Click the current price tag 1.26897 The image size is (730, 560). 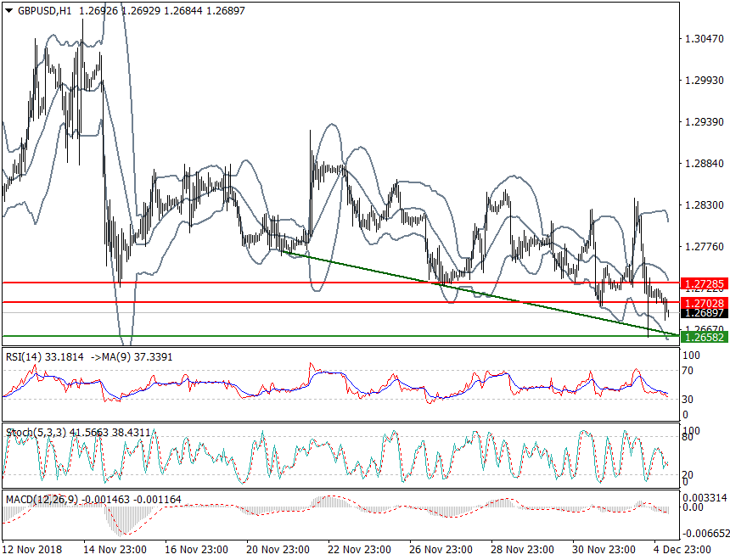(705, 313)
